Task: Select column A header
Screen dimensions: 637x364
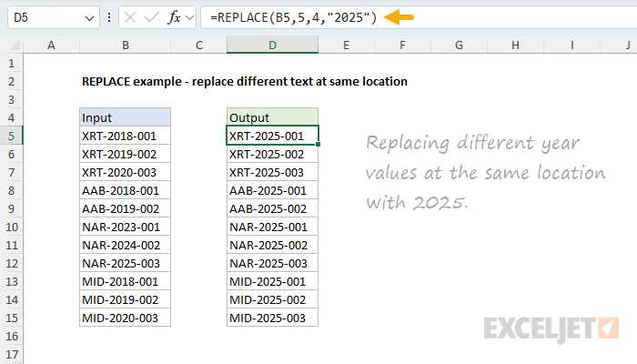Action: coord(51,45)
